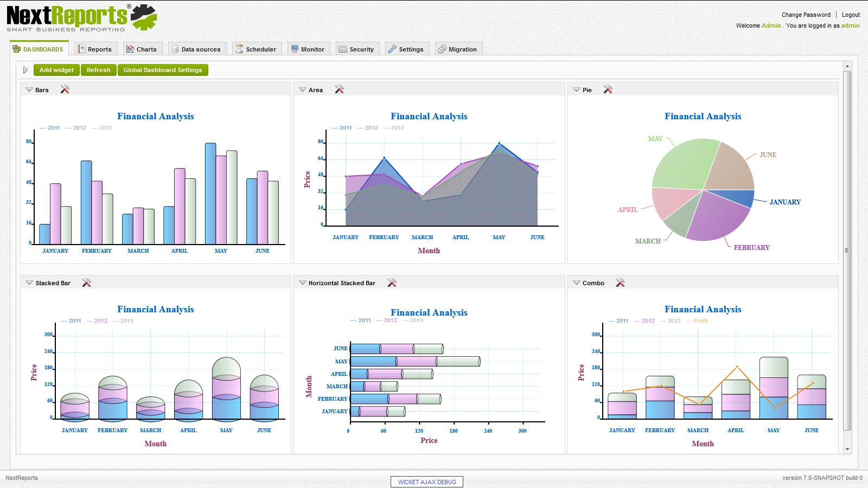Click the Pie chart Financial Analysis title
This screenshot has width=868, height=488.
click(x=703, y=116)
